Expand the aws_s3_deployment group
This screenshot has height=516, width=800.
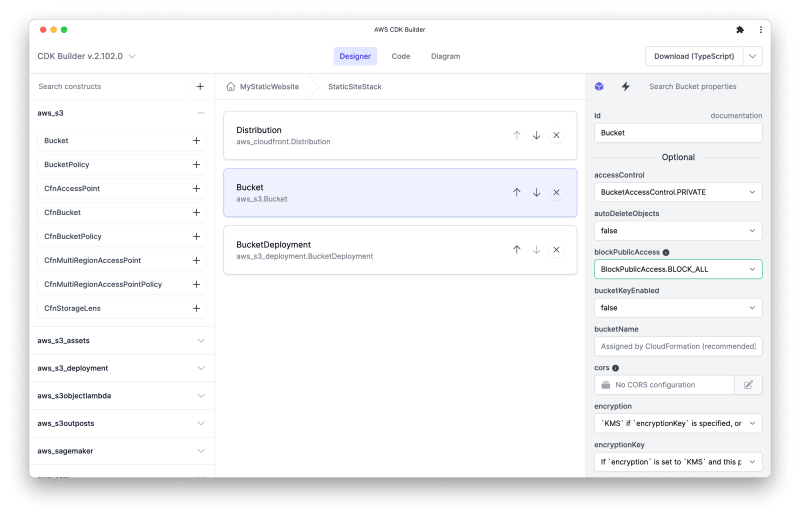201,368
